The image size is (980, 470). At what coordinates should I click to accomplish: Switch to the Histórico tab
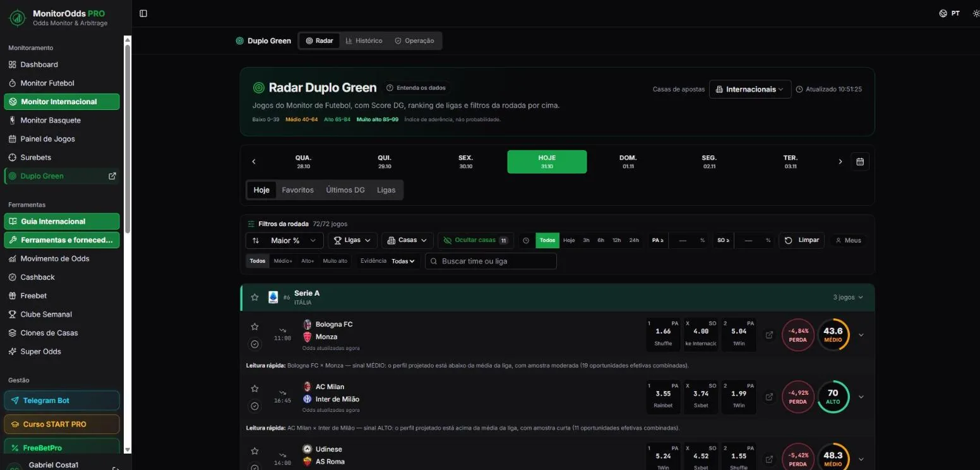[364, 40]
